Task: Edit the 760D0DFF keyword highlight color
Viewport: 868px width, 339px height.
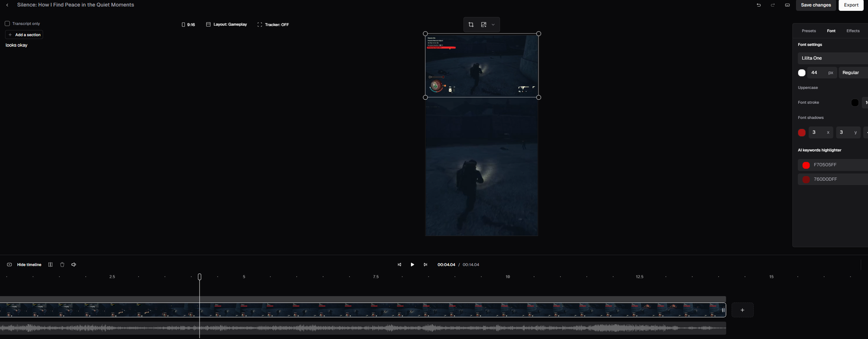Action: pyautogui.click(x=833, y=179)
